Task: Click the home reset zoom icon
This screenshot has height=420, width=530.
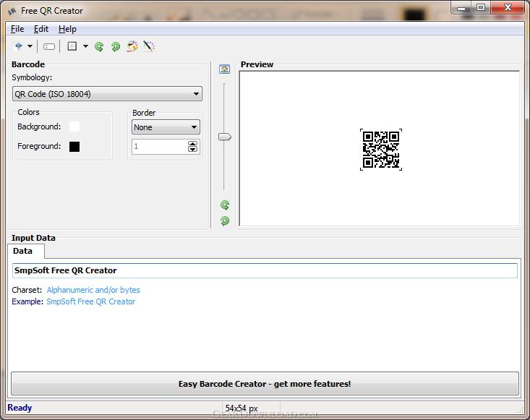Action: coord(224,69)
